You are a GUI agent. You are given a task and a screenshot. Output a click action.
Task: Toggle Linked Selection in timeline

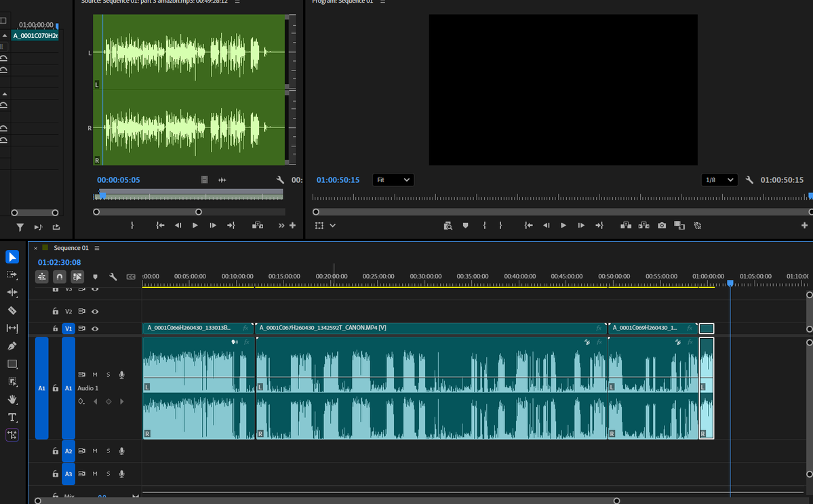pos(77,276)
